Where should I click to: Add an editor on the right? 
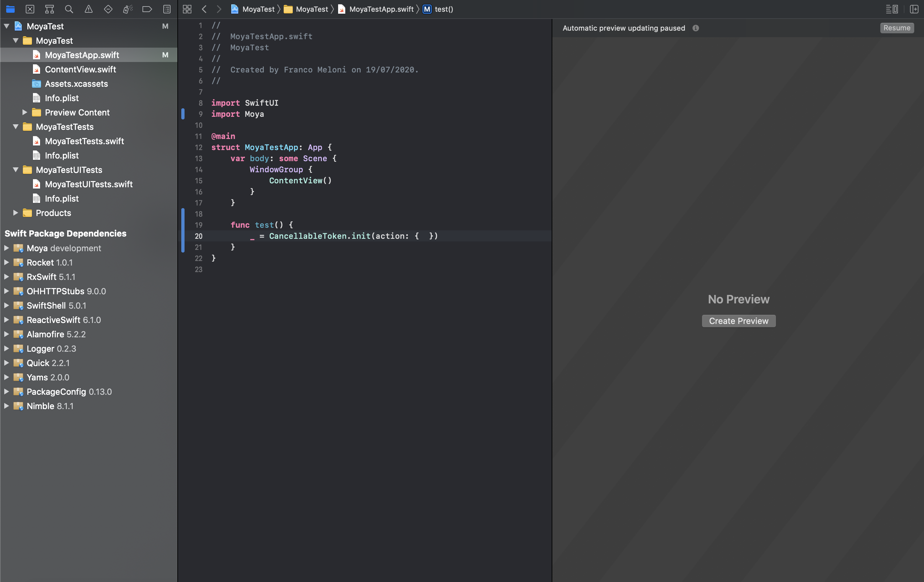[914, 9]
